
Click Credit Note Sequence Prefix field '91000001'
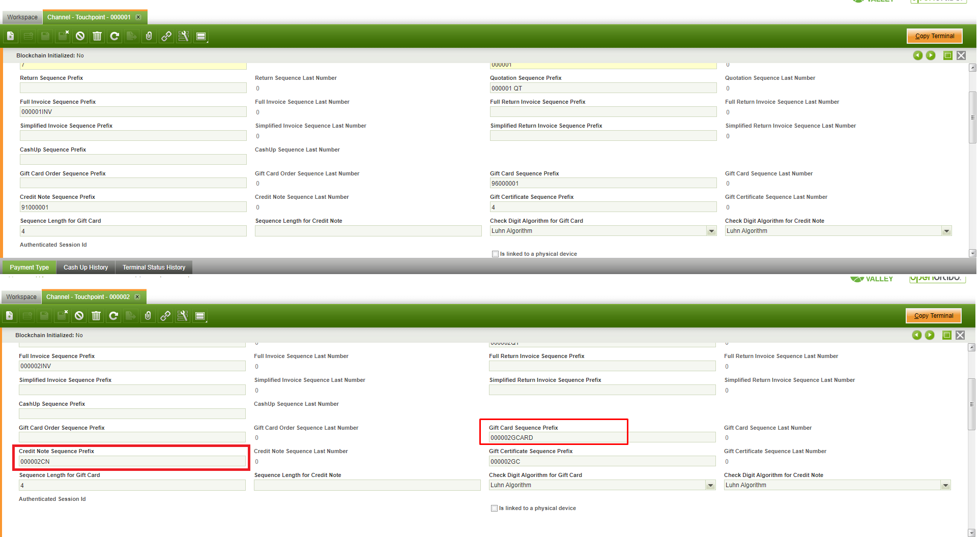tap(133, 207)
